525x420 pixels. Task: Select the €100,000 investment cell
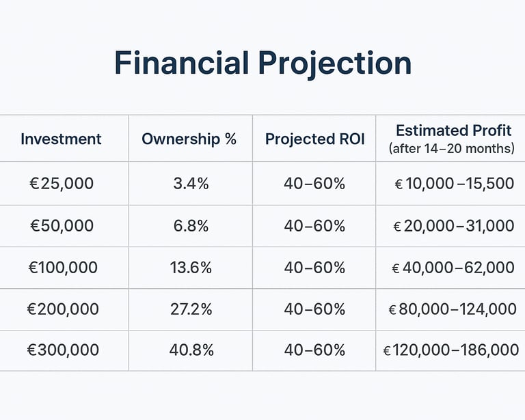[62, 268]
